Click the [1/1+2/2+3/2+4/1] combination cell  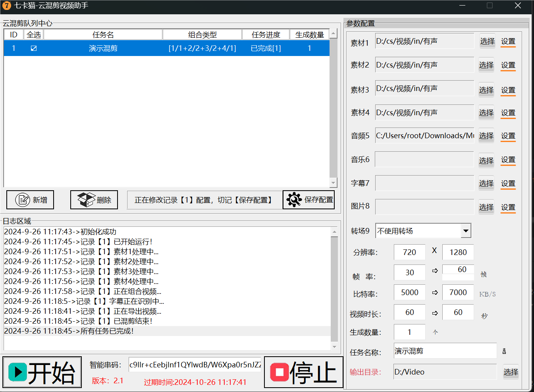[202, 48]
